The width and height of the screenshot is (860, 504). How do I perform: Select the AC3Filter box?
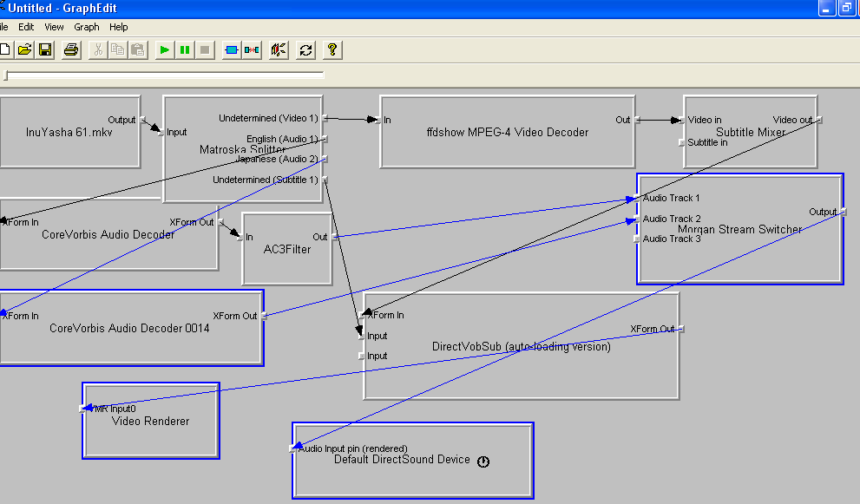287,250
